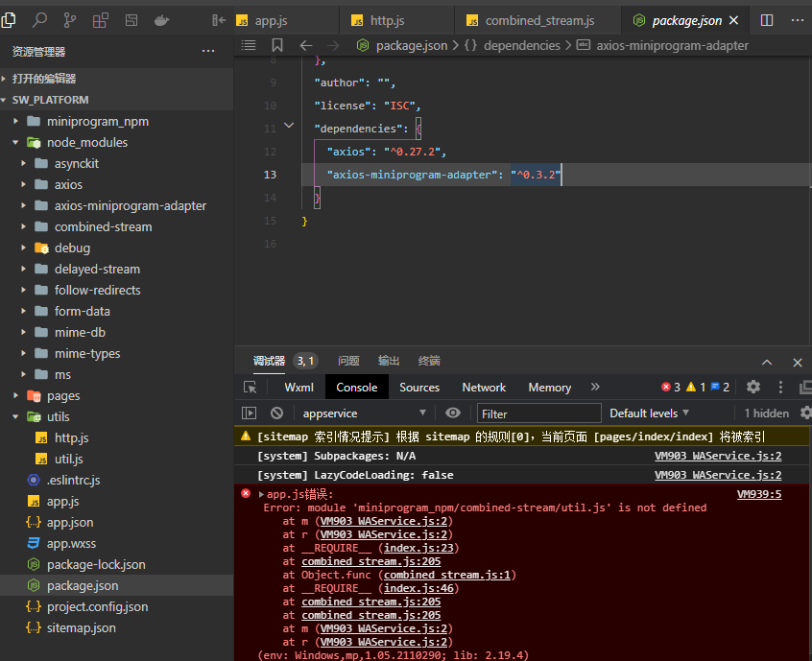Collapse the SW_PLATFORM root section
Image resolution: width=812 pixels, height=661 pixels.
[x=50, y=100]
